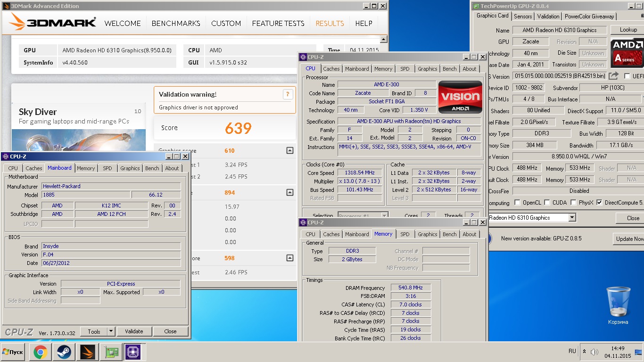Go to the BENCHMARKS section in 3DMark
The image size is (644, 362).
[176, 23]
